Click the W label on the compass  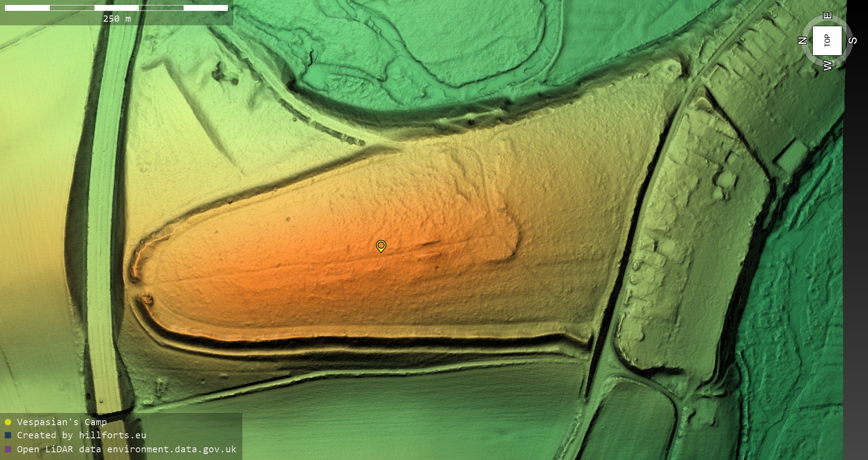pos(827,66)
